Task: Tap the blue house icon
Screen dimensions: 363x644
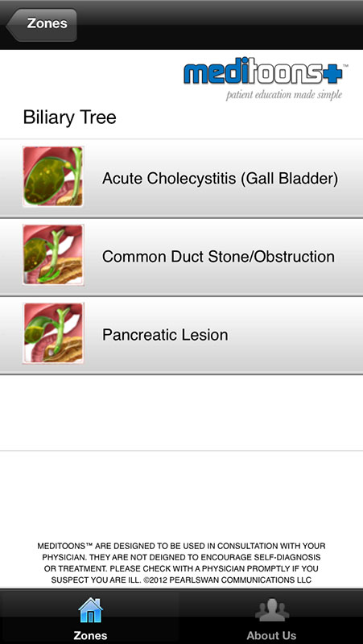Action: (90, 610)
